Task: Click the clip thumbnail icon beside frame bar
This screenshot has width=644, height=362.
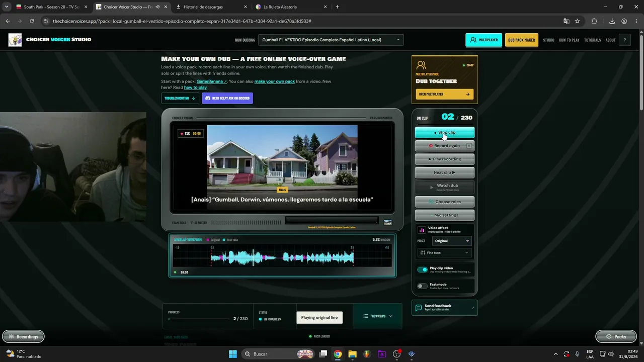Action: pyautogui.click(x=388, y=222)
